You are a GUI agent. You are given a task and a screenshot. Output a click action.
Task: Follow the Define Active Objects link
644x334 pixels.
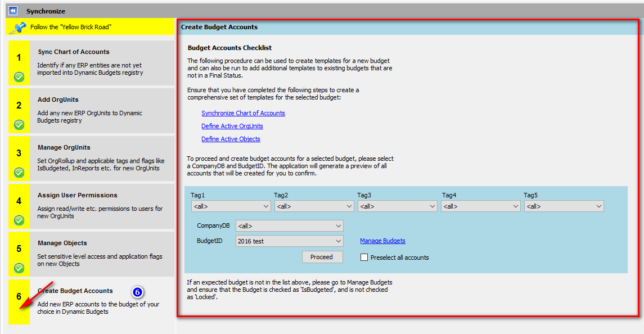pyautogui.click(x=231, y=139)
